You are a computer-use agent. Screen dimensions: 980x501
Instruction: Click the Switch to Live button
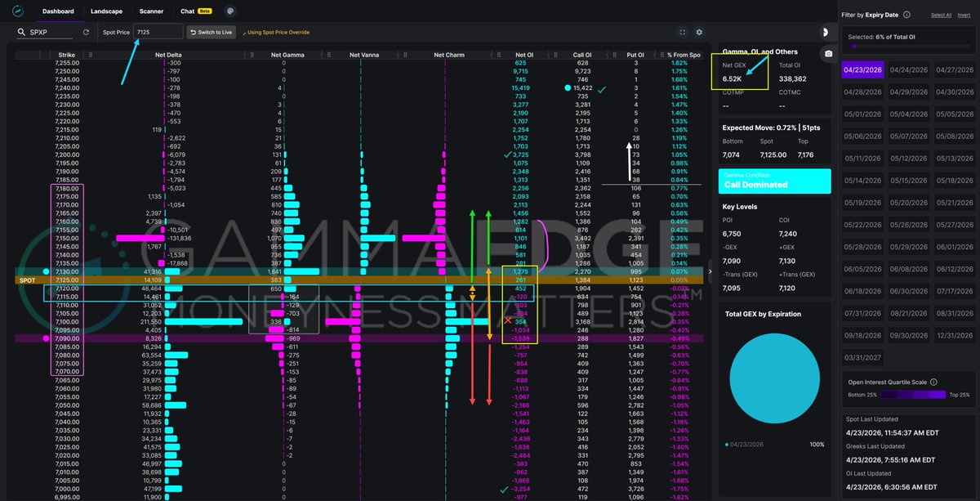coord(212,32)
